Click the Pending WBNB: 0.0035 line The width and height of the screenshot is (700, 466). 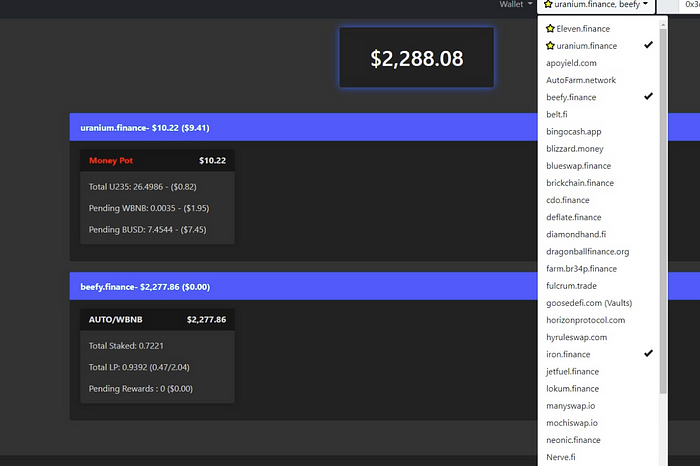tap(149, 208)
